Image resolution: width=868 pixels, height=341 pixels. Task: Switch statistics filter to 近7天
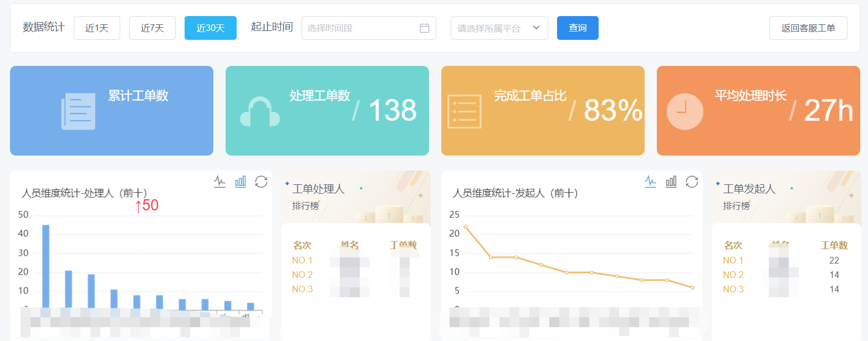152,28
